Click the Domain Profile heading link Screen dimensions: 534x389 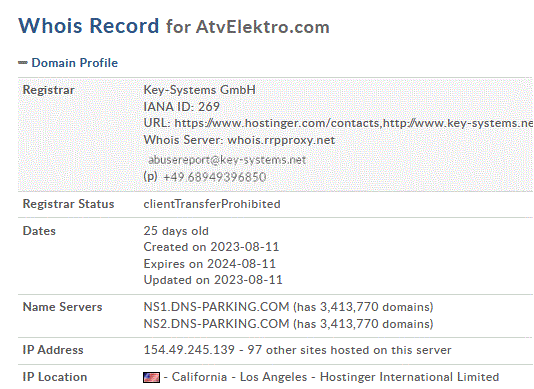(x=75, y=63)
